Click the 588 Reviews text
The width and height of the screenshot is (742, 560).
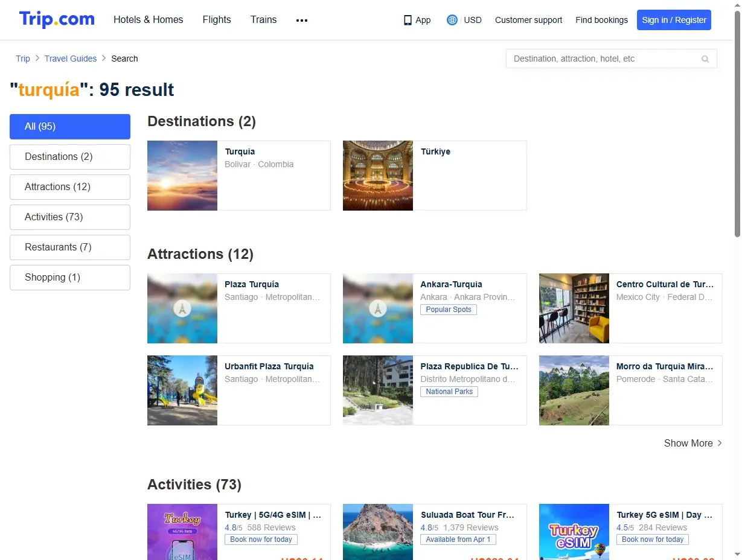click(271, 527)
